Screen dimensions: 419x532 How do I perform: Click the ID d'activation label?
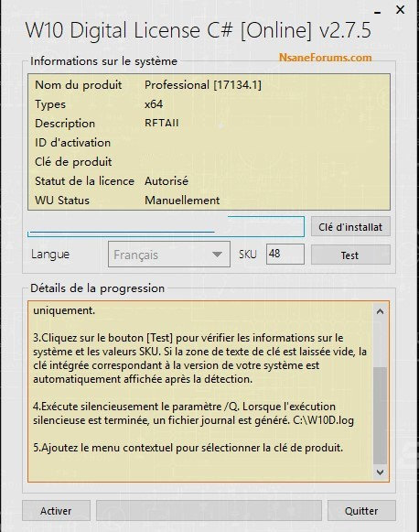coord(72,143)
